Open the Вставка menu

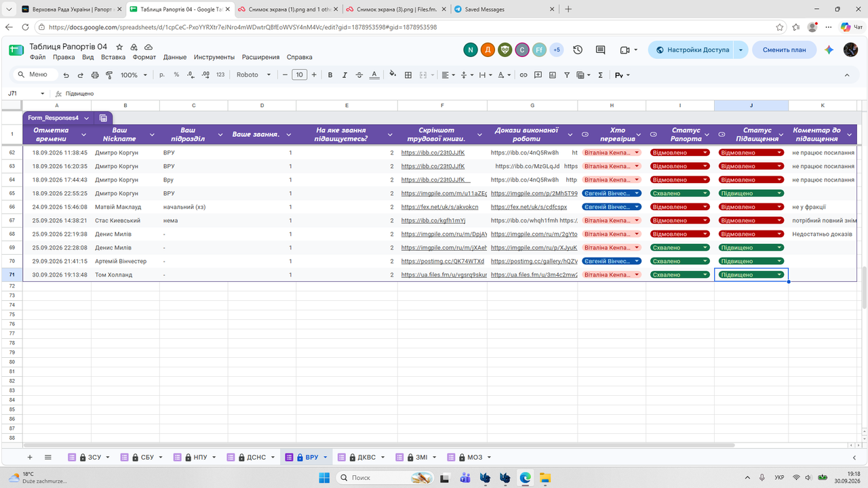pyautogui.click(x=113, y=58)
